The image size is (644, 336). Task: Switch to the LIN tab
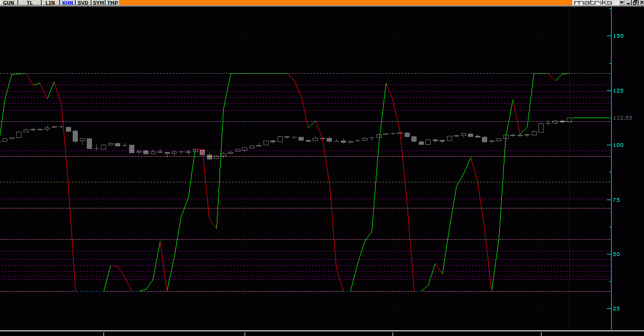50,3
